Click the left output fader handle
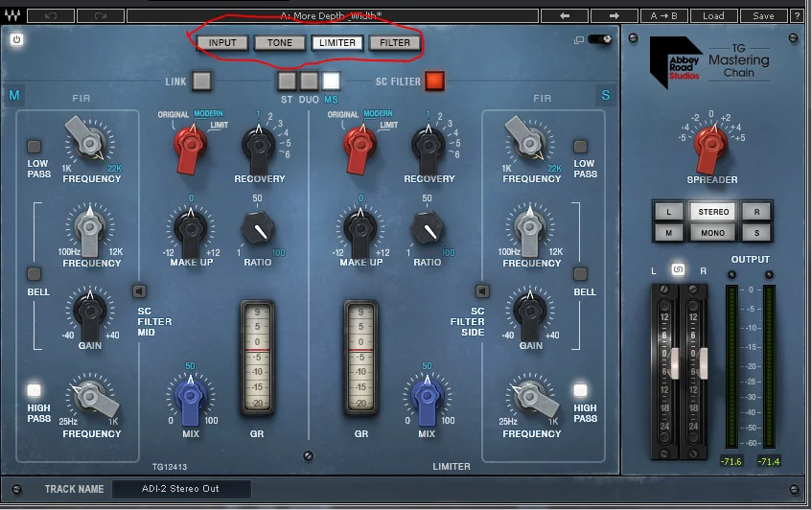This screenshot has height=510, width=812. (675, 363)
